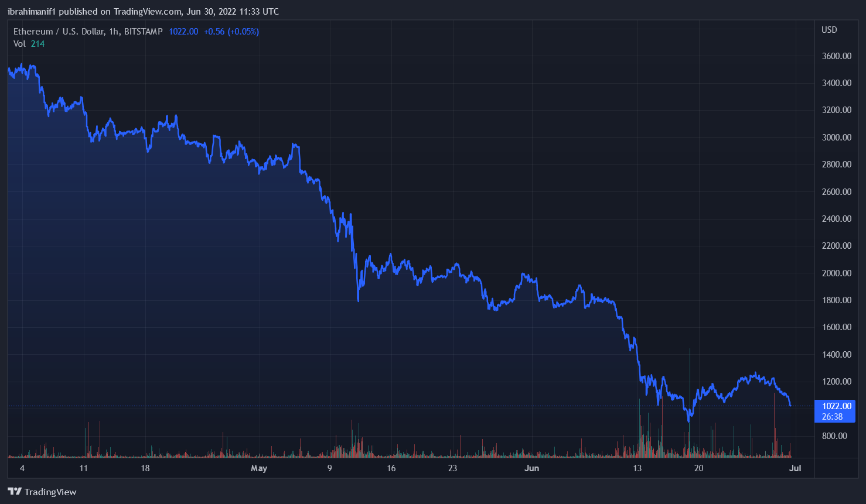Click the "16" date label on the time axis

tap(391, 468)
